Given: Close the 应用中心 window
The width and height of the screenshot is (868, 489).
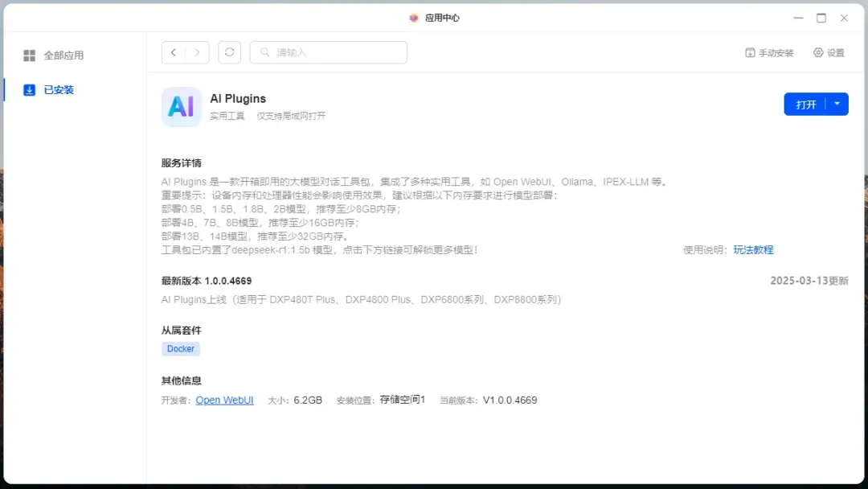Looking at the screenshot, I should click(x=844, y=18).
